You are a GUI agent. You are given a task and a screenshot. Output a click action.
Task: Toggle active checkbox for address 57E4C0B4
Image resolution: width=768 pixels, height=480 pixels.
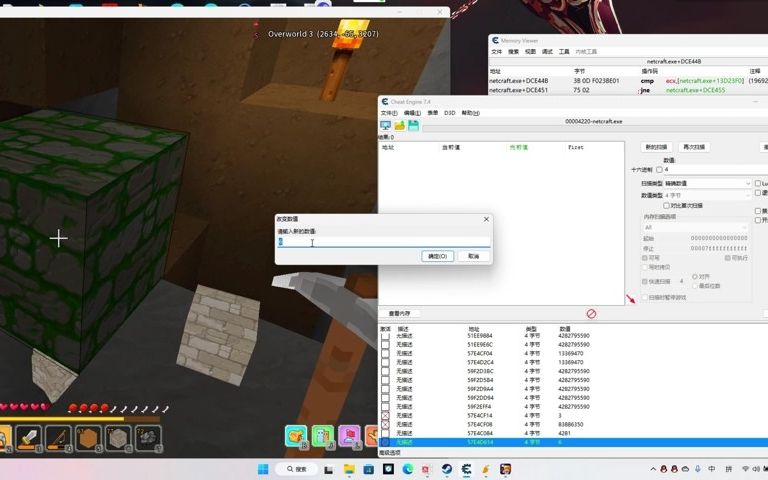click(385, 433)
